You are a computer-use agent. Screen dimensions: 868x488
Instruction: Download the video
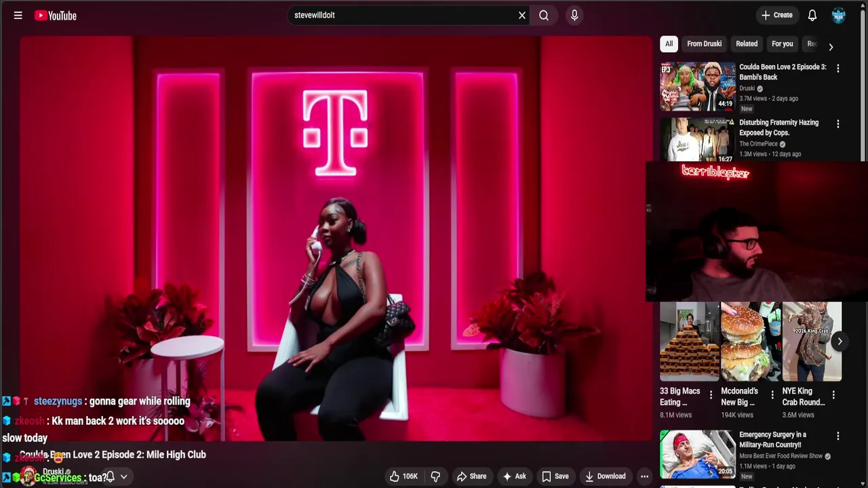point(605,476)
